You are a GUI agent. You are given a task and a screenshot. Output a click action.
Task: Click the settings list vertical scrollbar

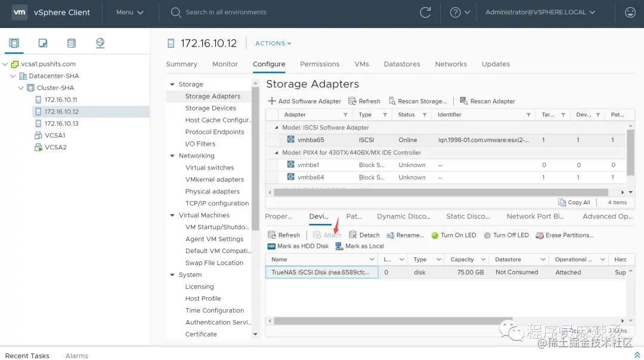coord(255,158)
